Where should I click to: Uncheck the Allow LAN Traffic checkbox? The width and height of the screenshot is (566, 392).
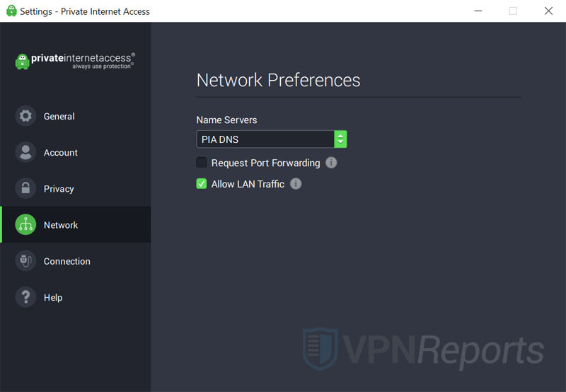point(202,184)
